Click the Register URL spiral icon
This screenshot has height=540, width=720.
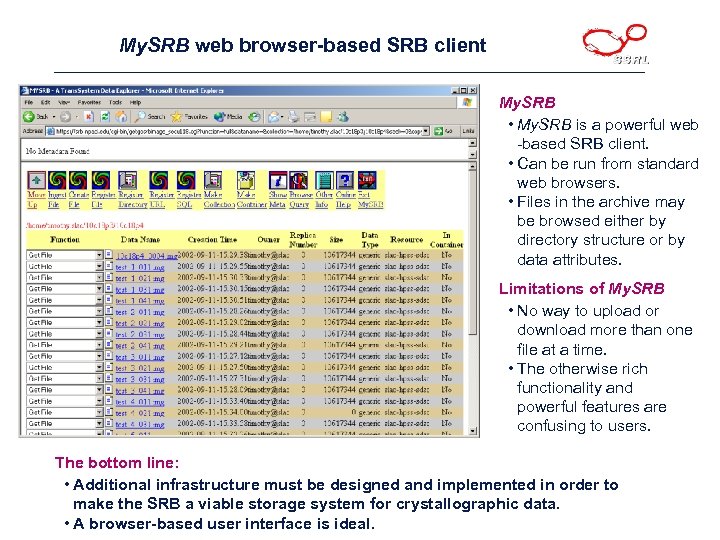coord(158,180)
